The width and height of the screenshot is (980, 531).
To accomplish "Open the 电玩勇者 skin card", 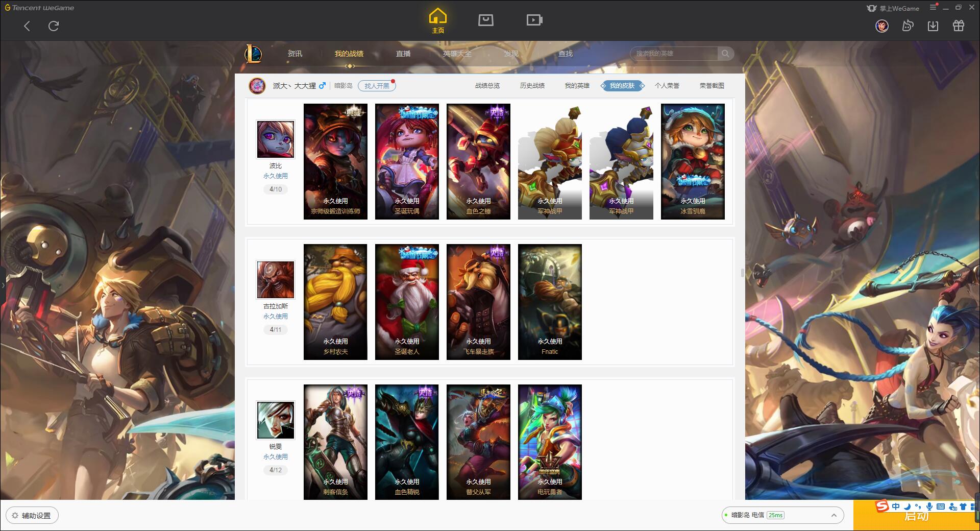I will (550, 442).
